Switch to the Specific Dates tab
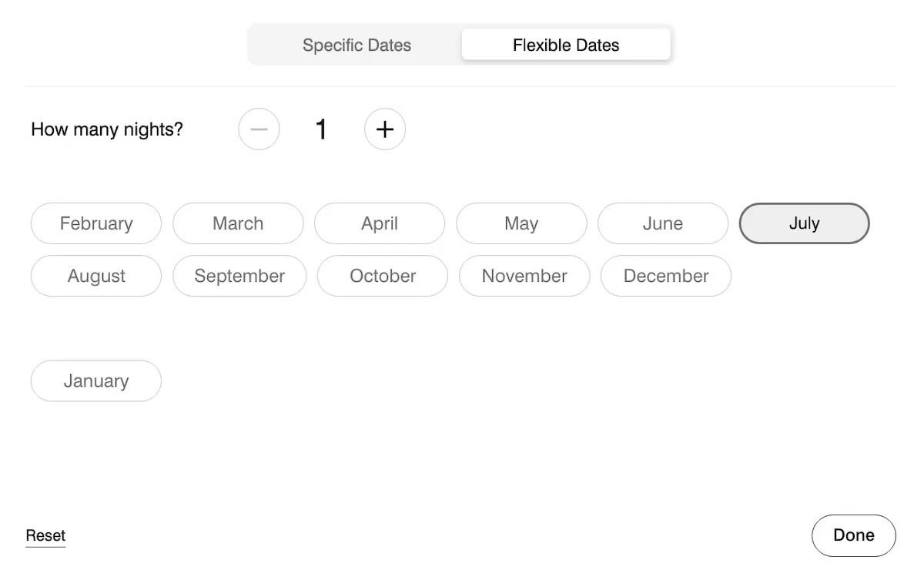 pyautogui.click(x=357, y=45)
